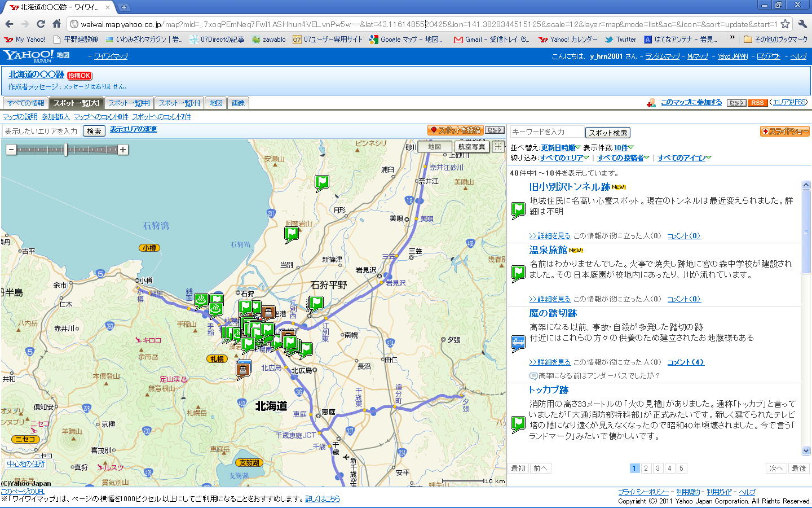Open the すべての投稿者 filter dropdown
This screenshot has height=508, width=812.
(x=623, y=158)
